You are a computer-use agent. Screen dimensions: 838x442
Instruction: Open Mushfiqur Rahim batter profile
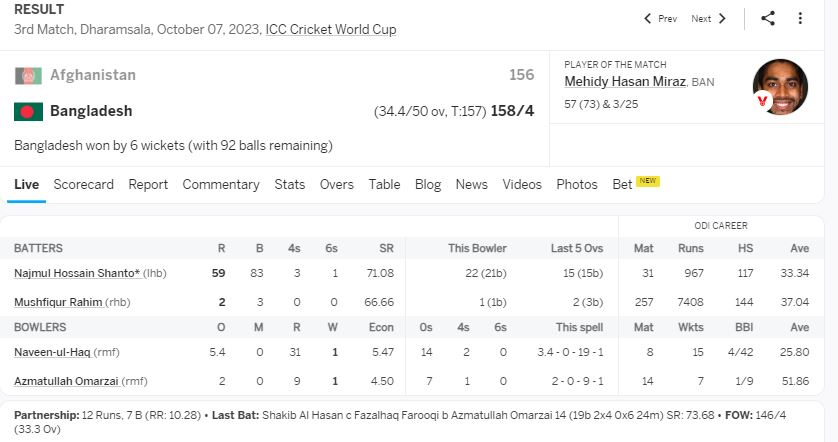tap(58, 301)
